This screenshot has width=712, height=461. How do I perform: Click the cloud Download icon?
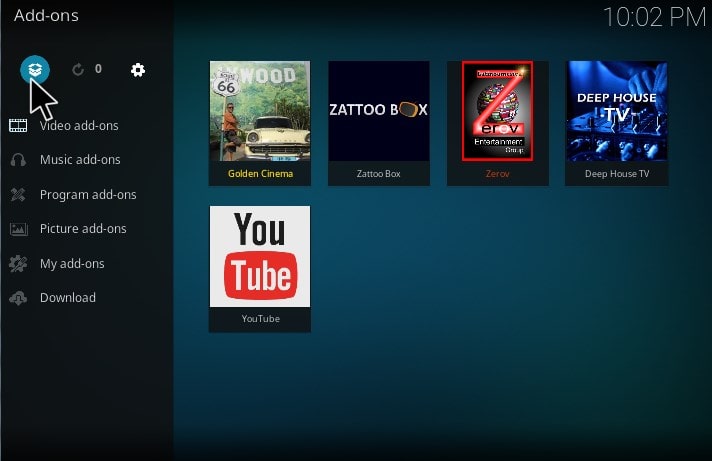tap(18, 298)
